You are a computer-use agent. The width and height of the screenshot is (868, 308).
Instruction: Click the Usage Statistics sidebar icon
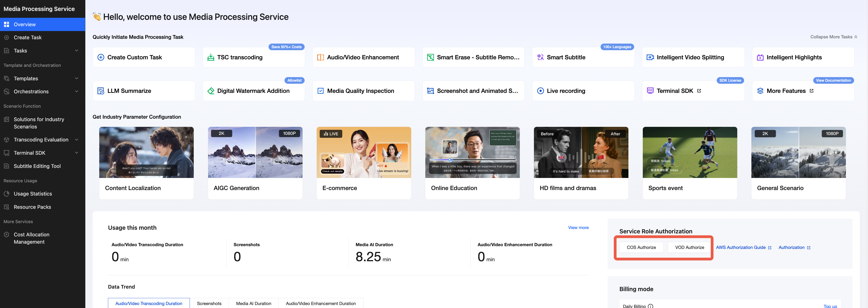coord(6,194)
